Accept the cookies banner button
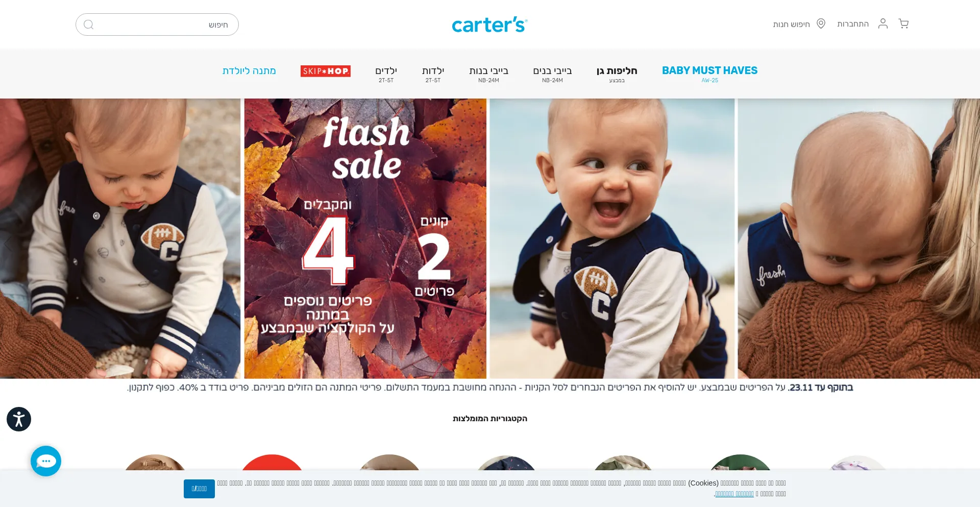Image resolution: width=980 pixels, height=507 pixels. (x=199, y=489)
